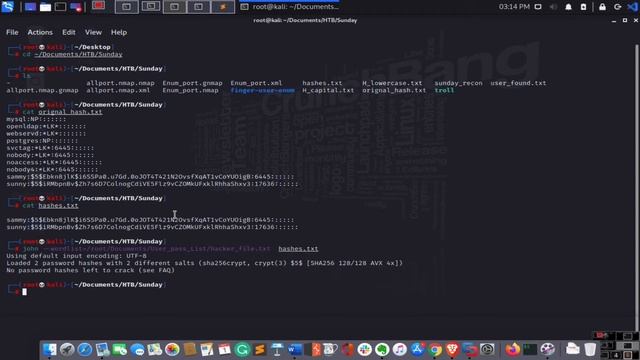Switch to the first workspace
640x360 pixels.
[x=127, y=7]
